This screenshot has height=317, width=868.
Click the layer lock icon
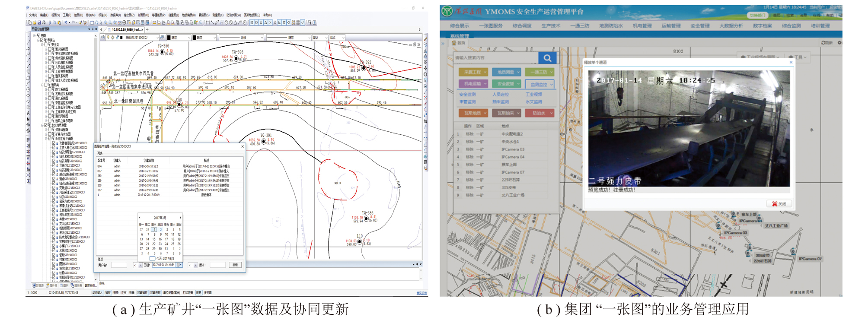117,37
